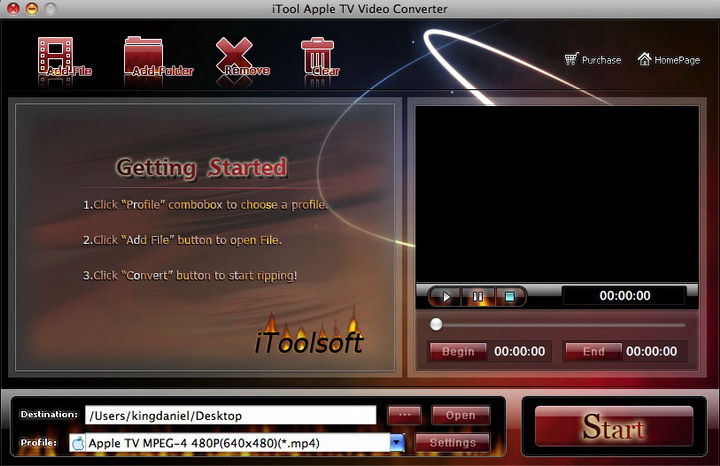Play the video preview
The width and height of the screenshot is (720, 466).
click(445, 297)
